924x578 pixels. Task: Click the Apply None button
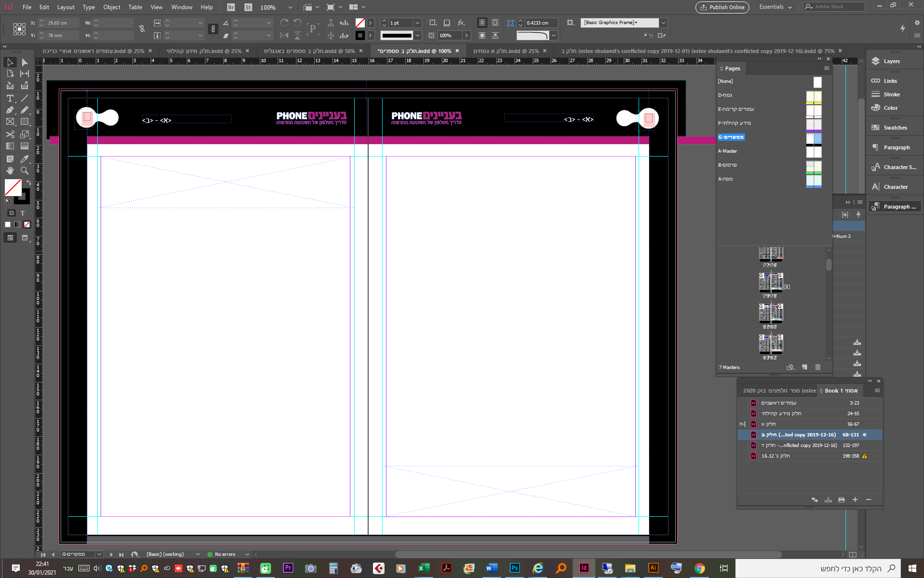(27, 224)
